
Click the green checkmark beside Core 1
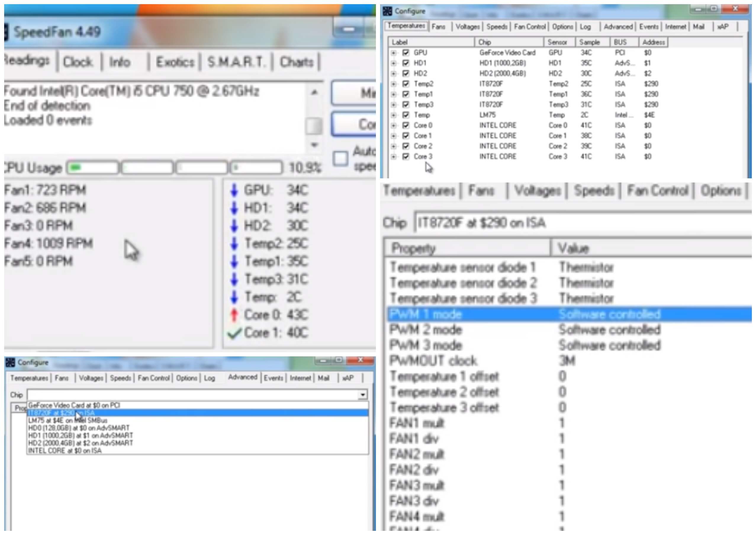coord(234,333)
